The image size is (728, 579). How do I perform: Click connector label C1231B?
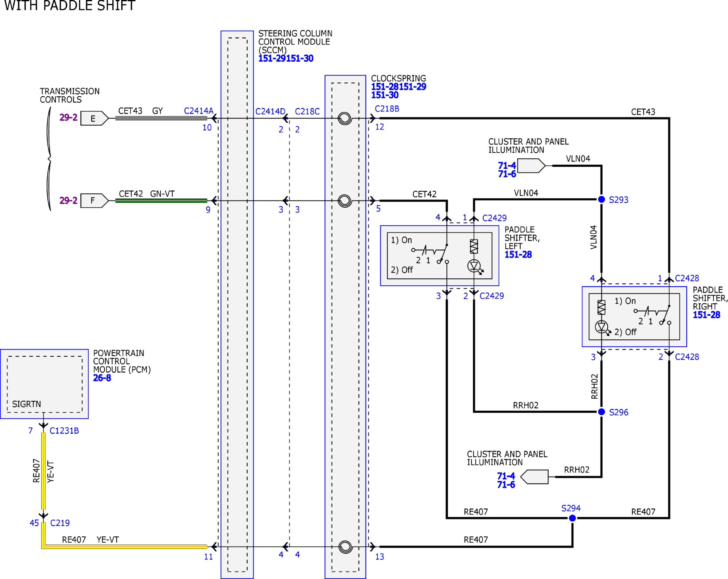click(64, 431)
